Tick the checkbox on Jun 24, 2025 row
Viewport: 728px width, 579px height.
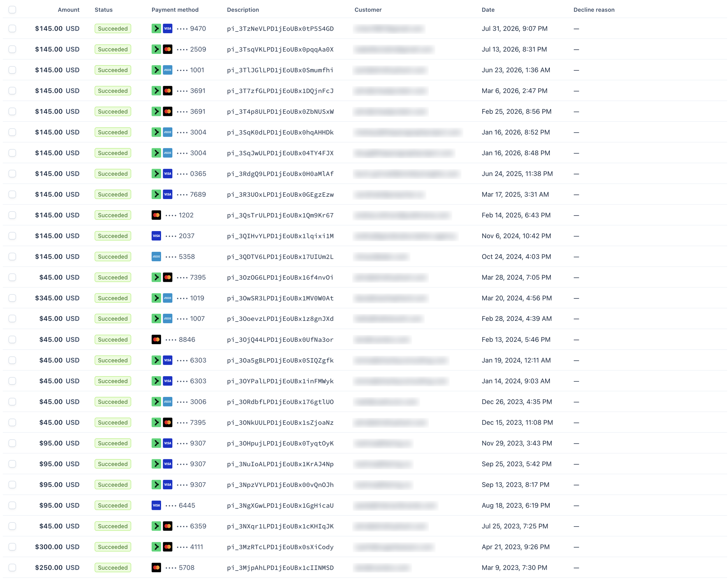[12, 174]
